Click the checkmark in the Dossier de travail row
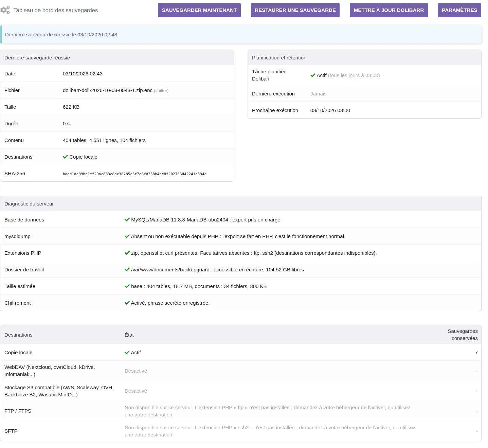The height and width of the screenshot is (448, 488). click(127, 270)
